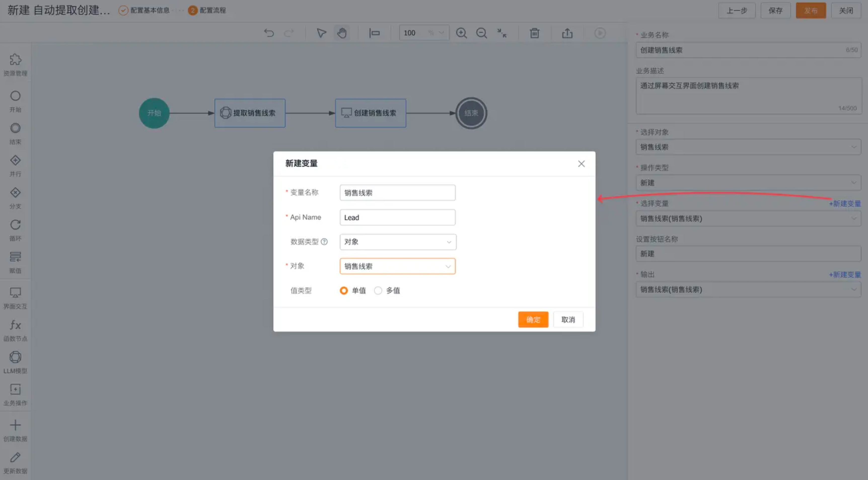
Task: Open the 数据类型 dropdown
Action: tap(397, 242)
